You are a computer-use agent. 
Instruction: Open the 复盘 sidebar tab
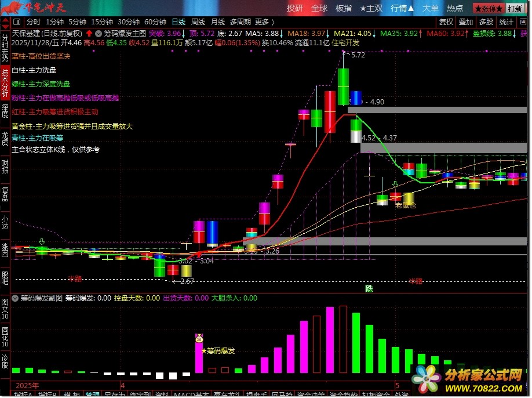point(5,194)
